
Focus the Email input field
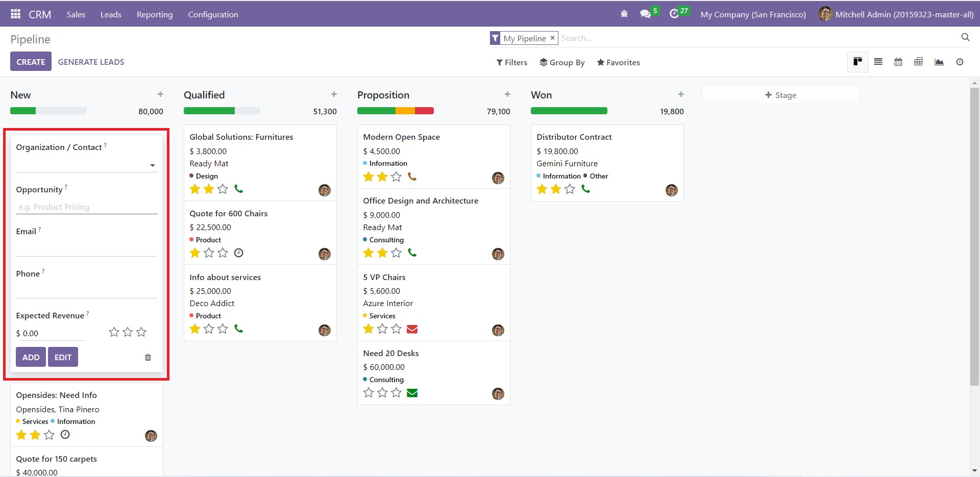point(87,249)
